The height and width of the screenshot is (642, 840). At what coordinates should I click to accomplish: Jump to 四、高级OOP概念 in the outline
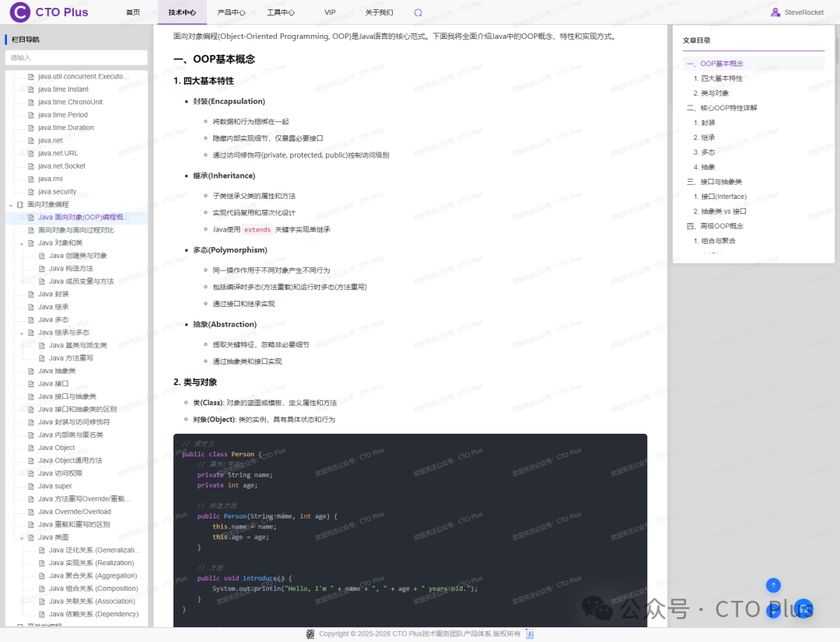[x=716, y=226]
